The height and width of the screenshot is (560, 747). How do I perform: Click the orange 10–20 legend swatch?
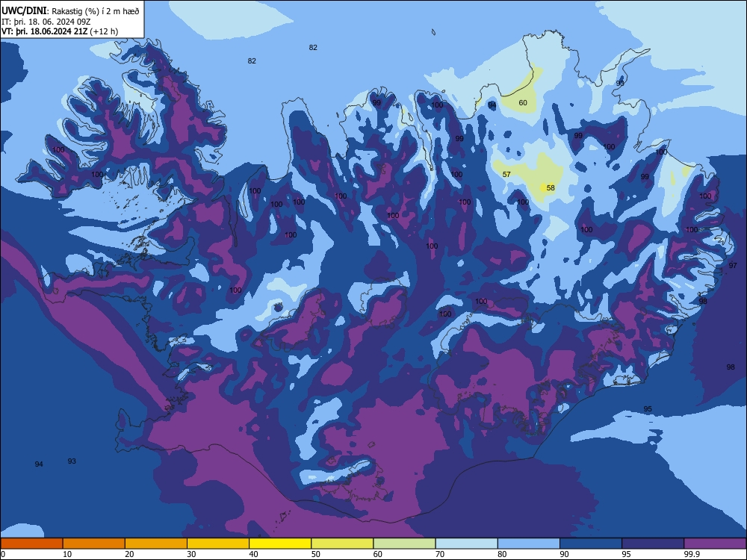(x=94, y=544)
